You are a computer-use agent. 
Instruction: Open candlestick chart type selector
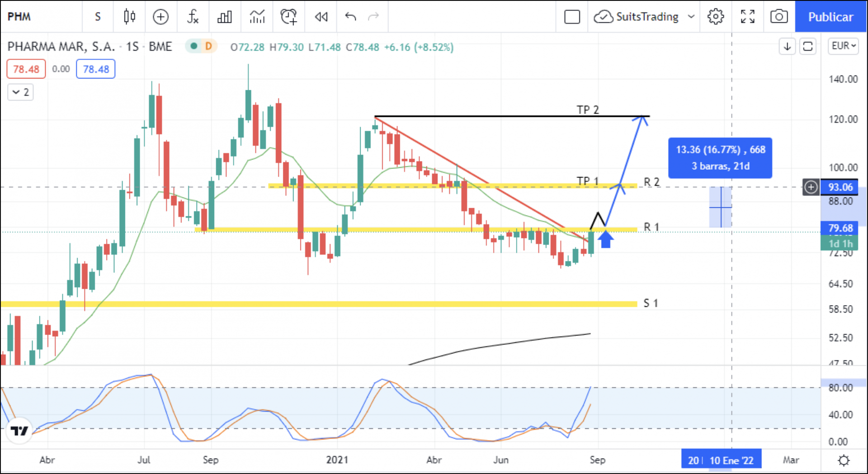129,17
